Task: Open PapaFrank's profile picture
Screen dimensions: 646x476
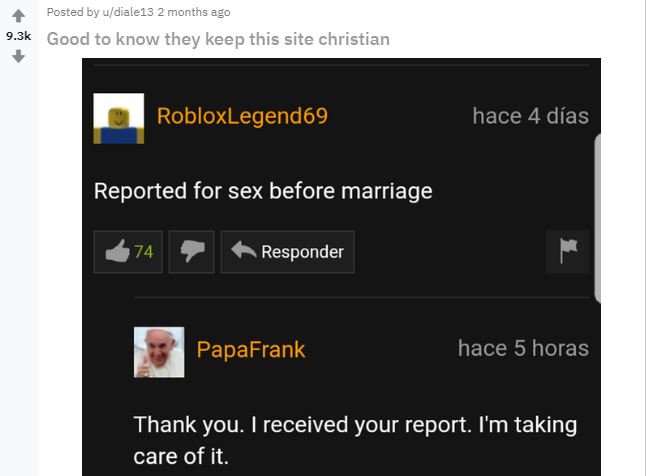Action: 159,352
